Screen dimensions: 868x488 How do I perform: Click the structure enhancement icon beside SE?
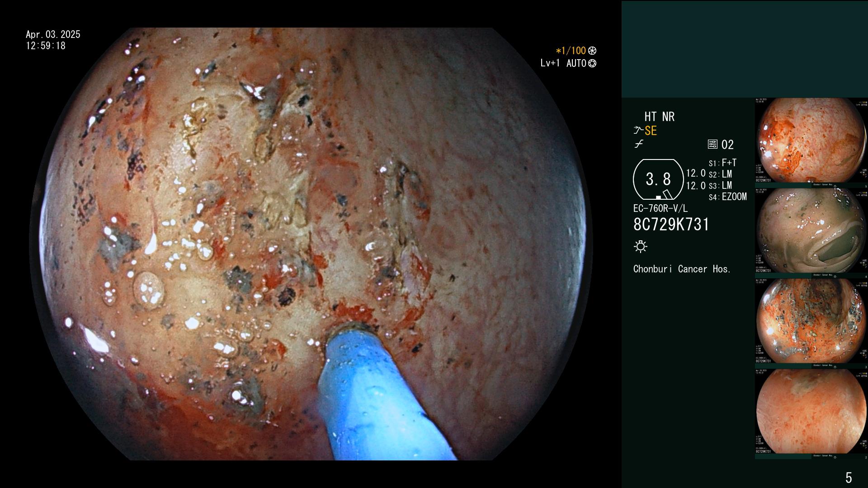[x=638, y=131]
